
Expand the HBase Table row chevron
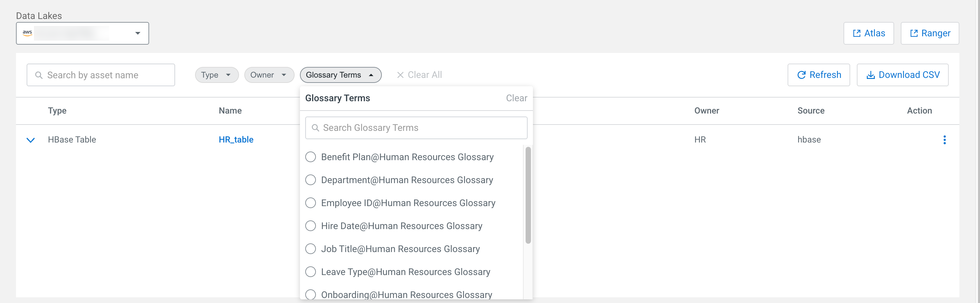31,140
